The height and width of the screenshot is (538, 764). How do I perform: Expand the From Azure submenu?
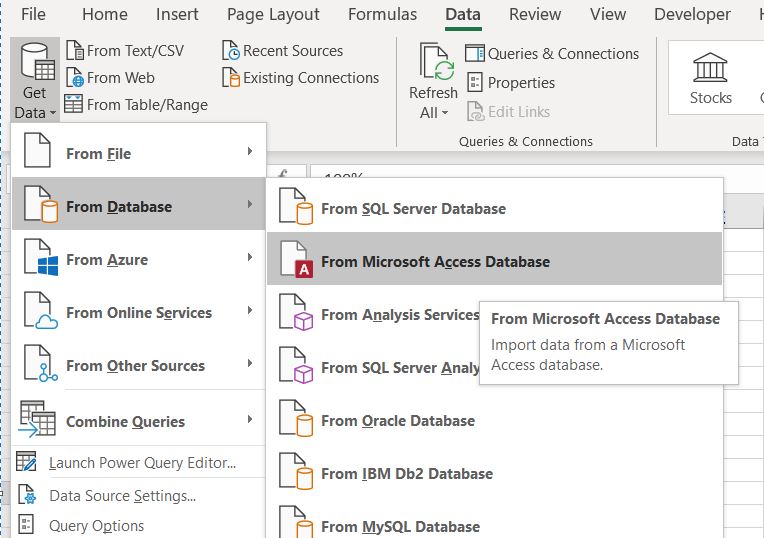click(x=139, y=260)
